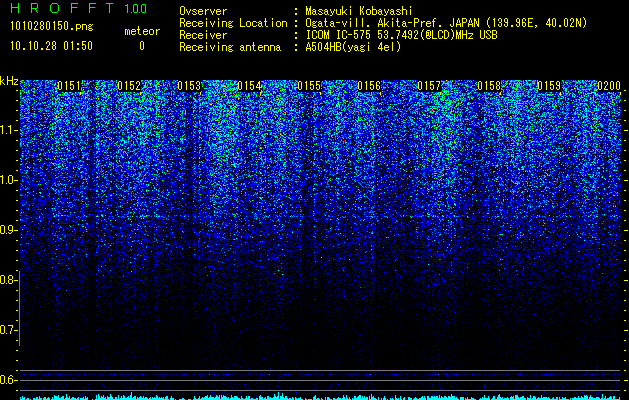
Task: Click the cyan signal level trace at bottom
Action: point(320,397)
